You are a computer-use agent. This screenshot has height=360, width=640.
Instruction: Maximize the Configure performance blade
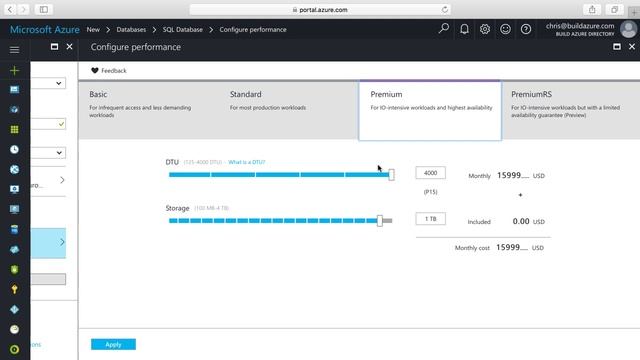(x=617, y=47)
